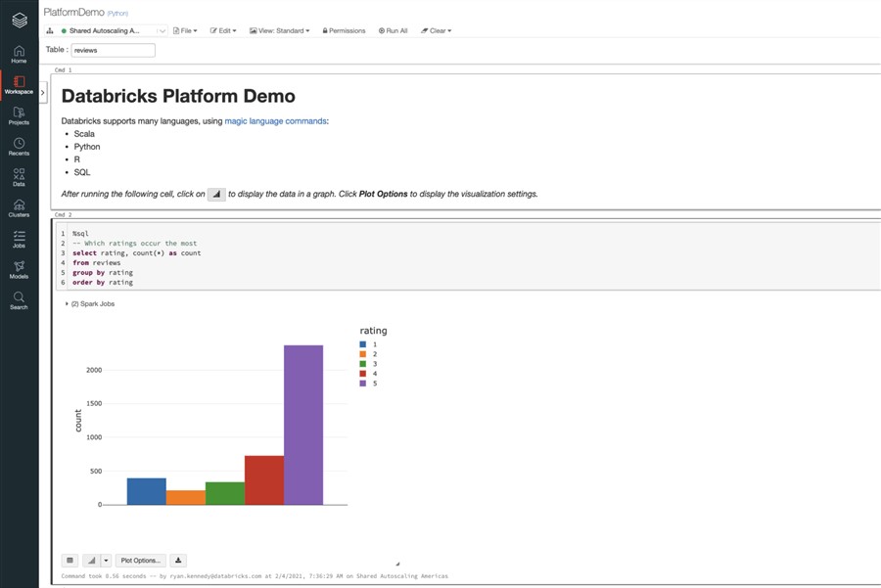881x588 pixels.
Task: Click the chart resize handle
Action: [x=397, y=564]
